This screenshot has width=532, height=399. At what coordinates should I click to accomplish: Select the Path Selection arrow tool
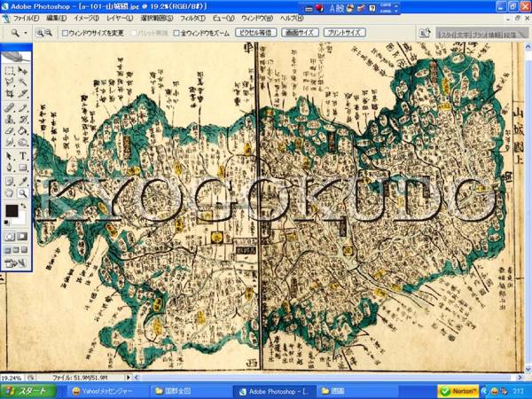(10, 156)
